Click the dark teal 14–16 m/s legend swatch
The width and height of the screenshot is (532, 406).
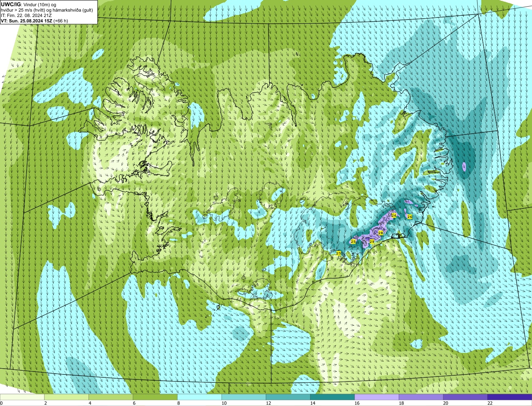click(x=332, y=397)
